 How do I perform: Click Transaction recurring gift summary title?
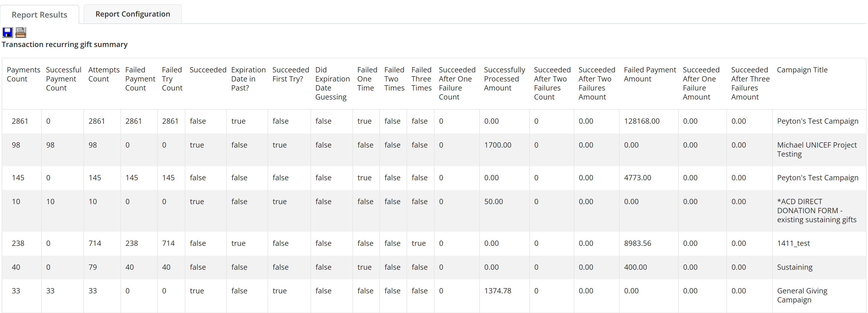point(65,44)
